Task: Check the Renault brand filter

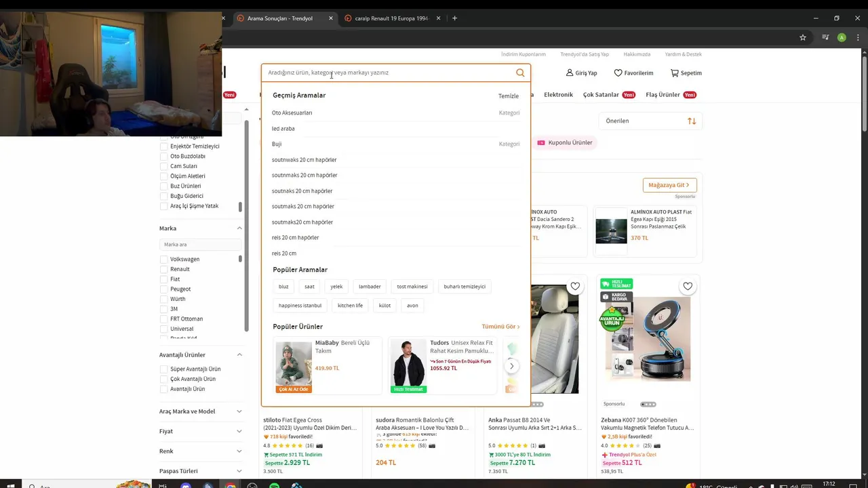Action: 163,269
